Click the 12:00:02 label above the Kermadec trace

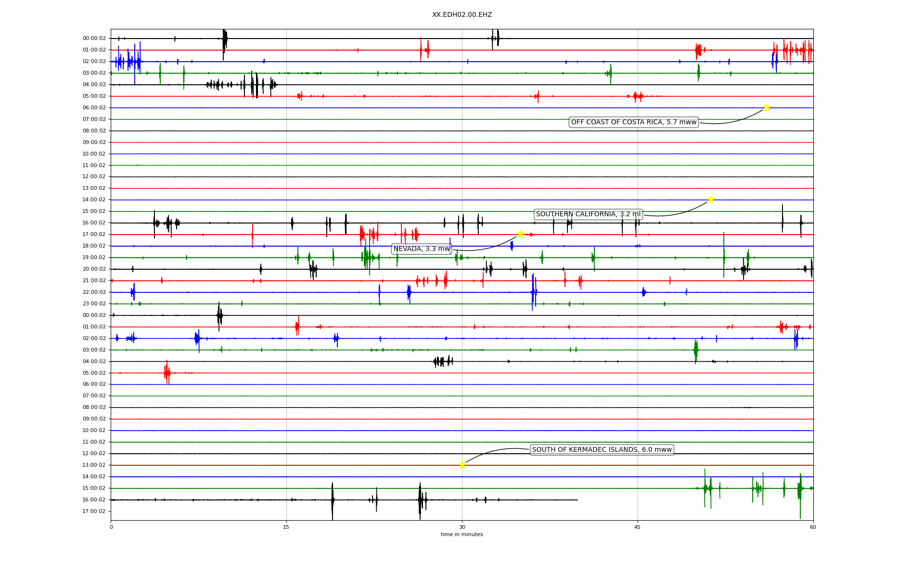94,454
